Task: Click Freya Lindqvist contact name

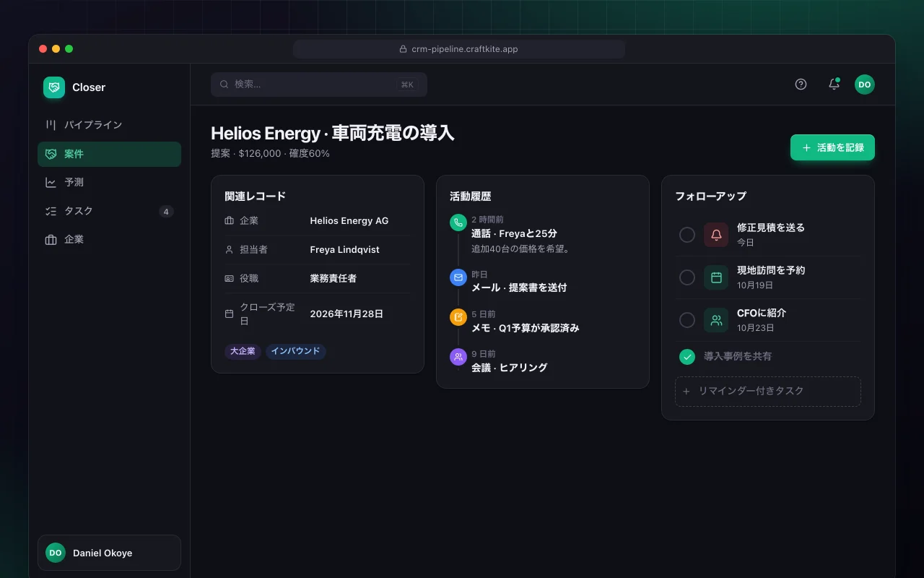Action: click(344, 250)
